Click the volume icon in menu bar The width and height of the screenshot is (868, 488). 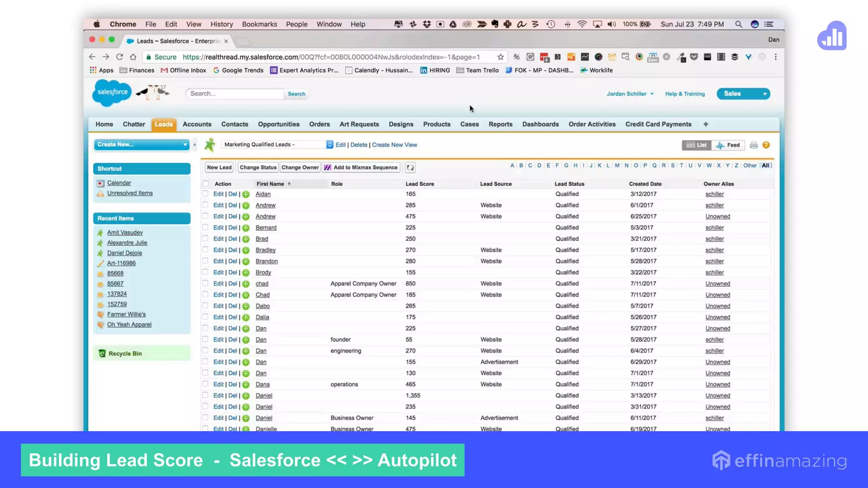point(611,24)
